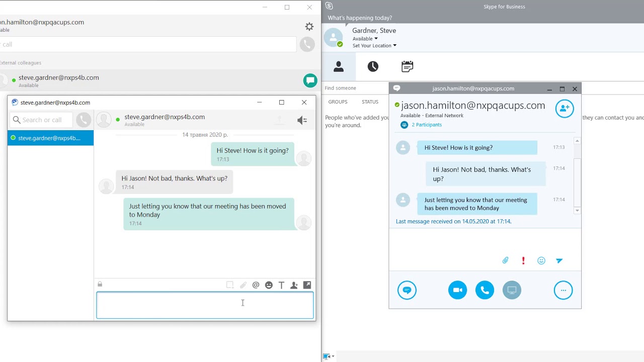Open the Contacts tab in Skype for Business
Screen dimensions: 644x362
coord(339,66)
